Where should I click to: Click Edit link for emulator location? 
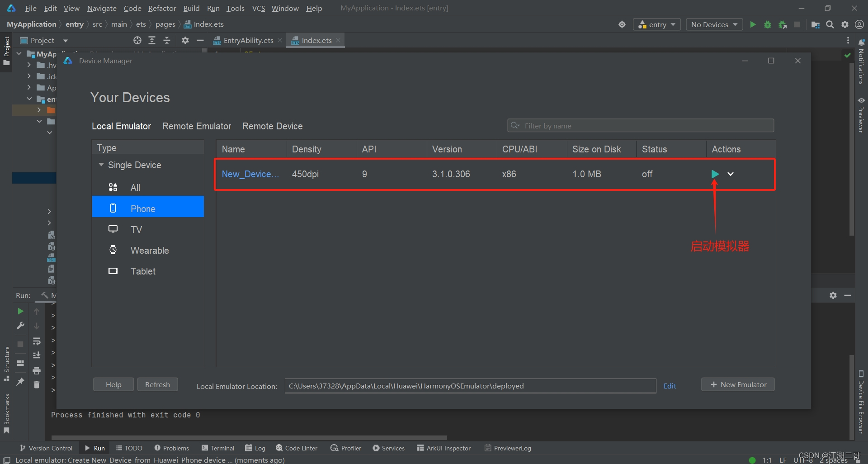(670, 386)
